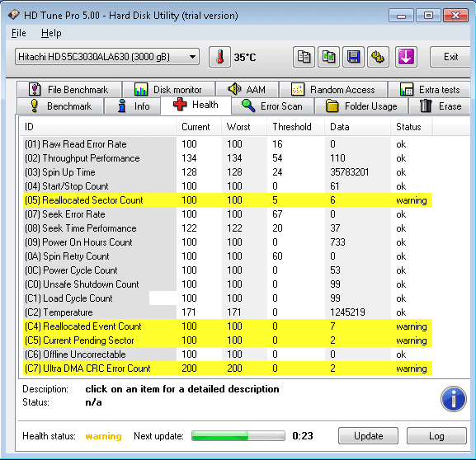Viewport: 476px width, 460px height.
Task: Click the 35783201 data value
Action: click(x=350, y=172)
